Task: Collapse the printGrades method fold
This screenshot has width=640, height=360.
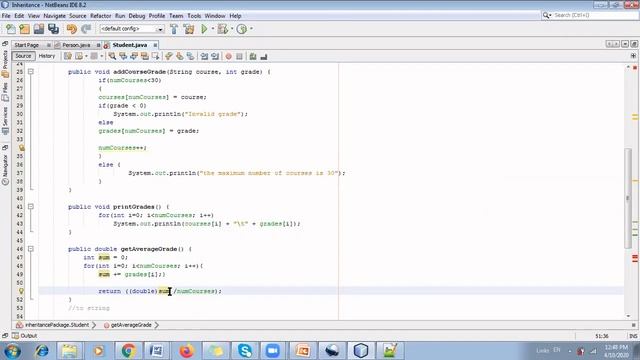Action: (31, 207)
